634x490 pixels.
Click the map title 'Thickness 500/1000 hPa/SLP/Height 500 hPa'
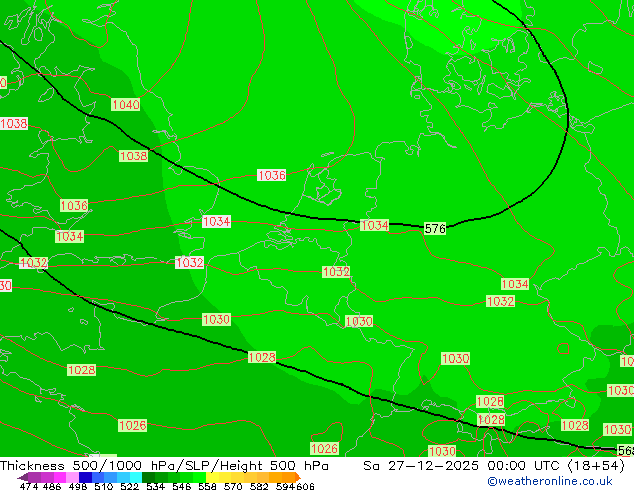click(164, 466)
